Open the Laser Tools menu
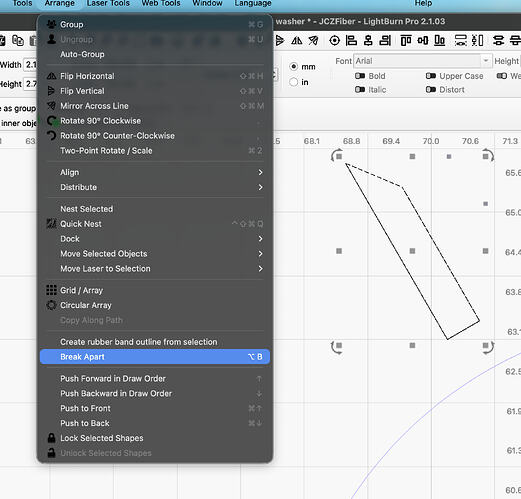The image size is (521, 499). point(108,3)
